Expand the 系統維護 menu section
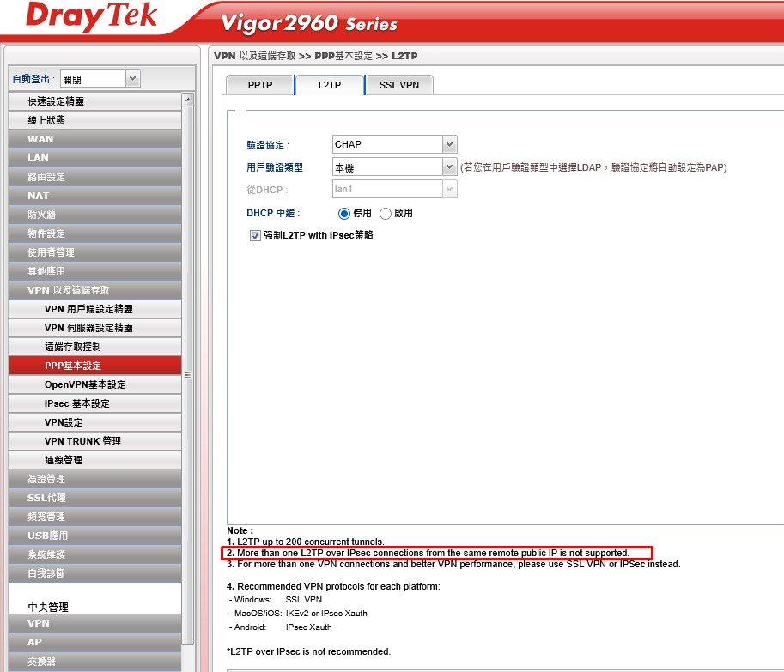 [x=95, y=554]
